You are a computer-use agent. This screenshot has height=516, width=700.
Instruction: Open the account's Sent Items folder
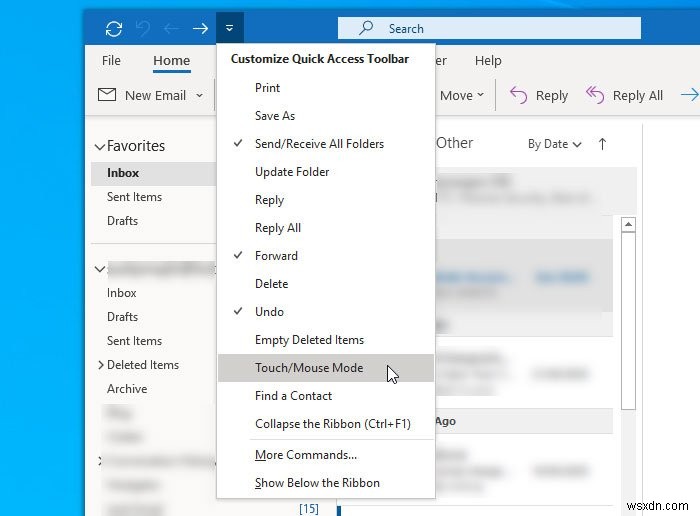click(x=134, y=341)
